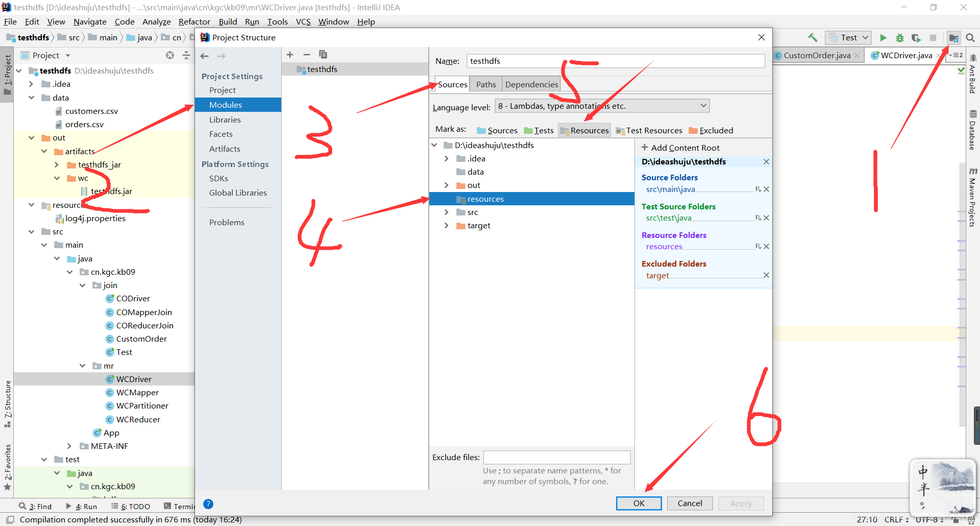The image size is (980, 526).
Task: Open Project Structure toolbar icon
Action: coord(953,38)
